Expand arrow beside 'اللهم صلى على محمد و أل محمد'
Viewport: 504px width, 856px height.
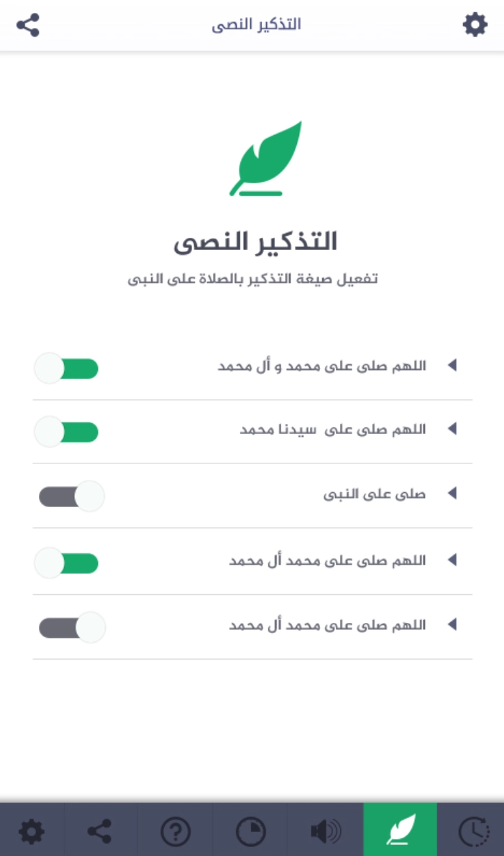tap(451, 365)
